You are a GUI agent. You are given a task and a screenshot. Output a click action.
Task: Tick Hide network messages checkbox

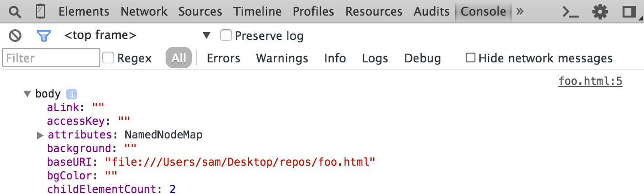471,58
